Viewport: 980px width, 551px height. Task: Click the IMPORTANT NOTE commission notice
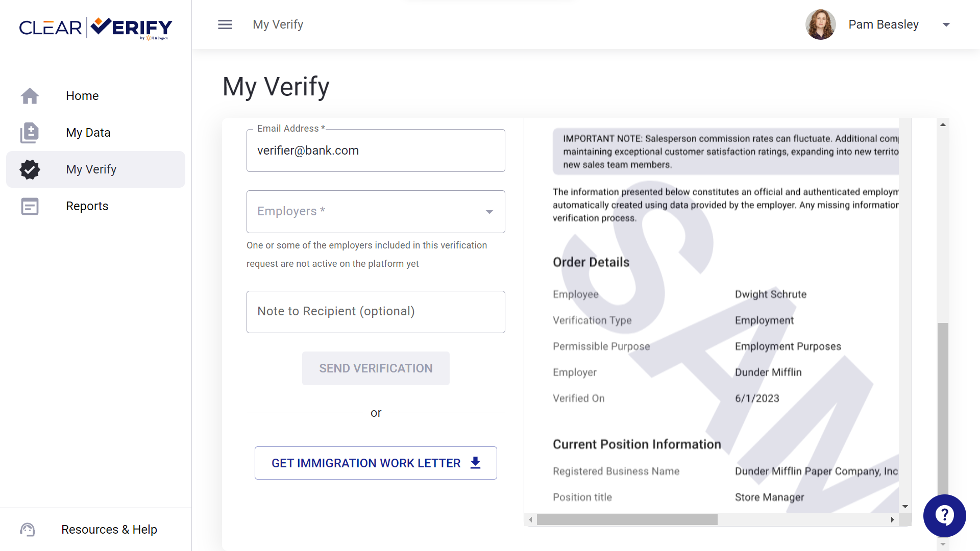pyautogui.click(x=726, y=152)
